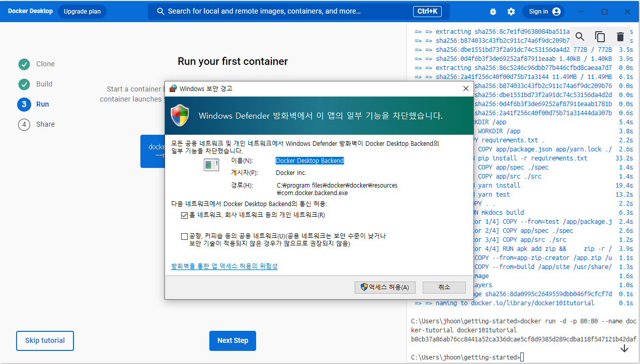Focus the Docker search bar
The height and width of the screenshot is (364, 640).
tap(299, 11)
